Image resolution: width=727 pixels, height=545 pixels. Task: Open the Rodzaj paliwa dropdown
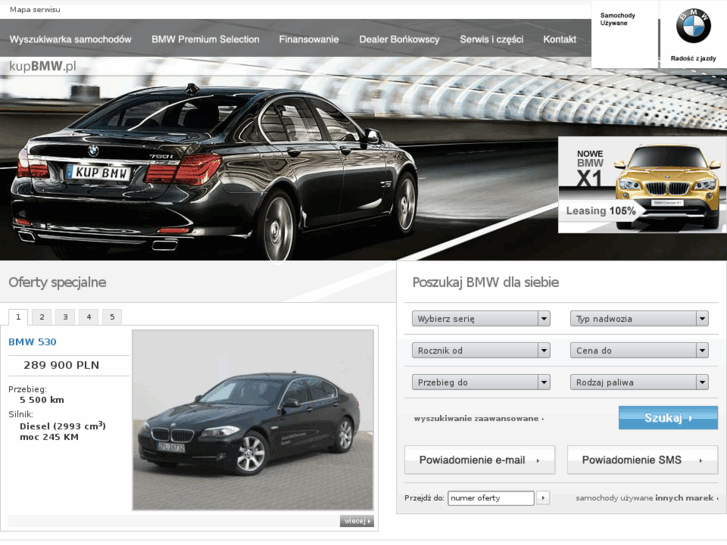point(640,382)
